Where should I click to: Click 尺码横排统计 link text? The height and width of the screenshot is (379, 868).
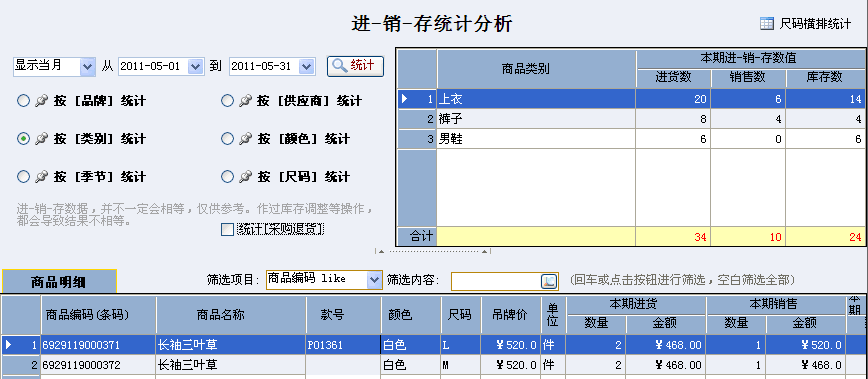click(815, 24)
